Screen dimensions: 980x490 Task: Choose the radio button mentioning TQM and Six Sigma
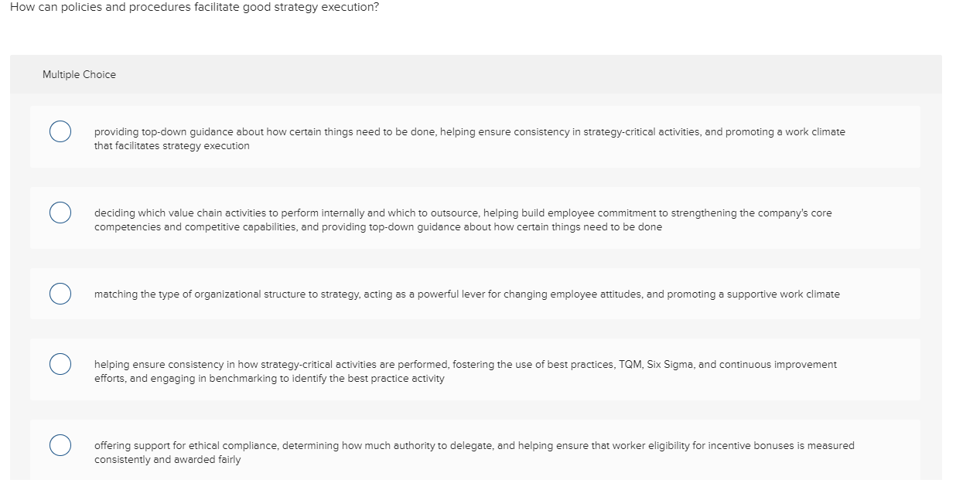click(x=60, y=364)
